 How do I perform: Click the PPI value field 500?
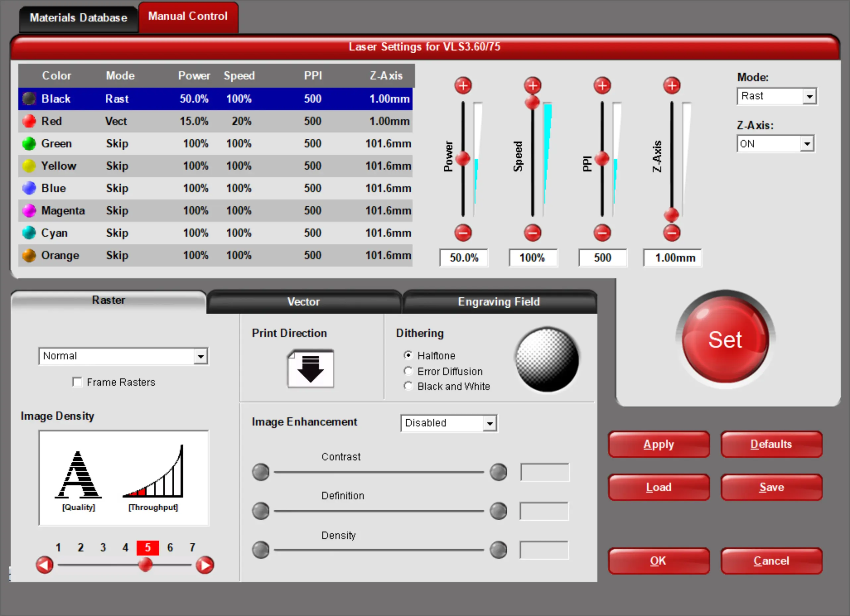click(x=603, y=258)
